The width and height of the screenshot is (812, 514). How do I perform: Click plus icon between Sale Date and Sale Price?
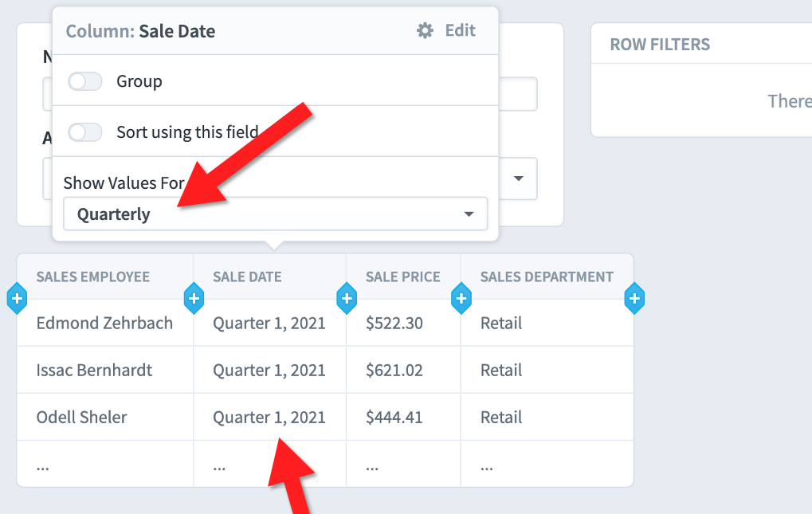347,299
